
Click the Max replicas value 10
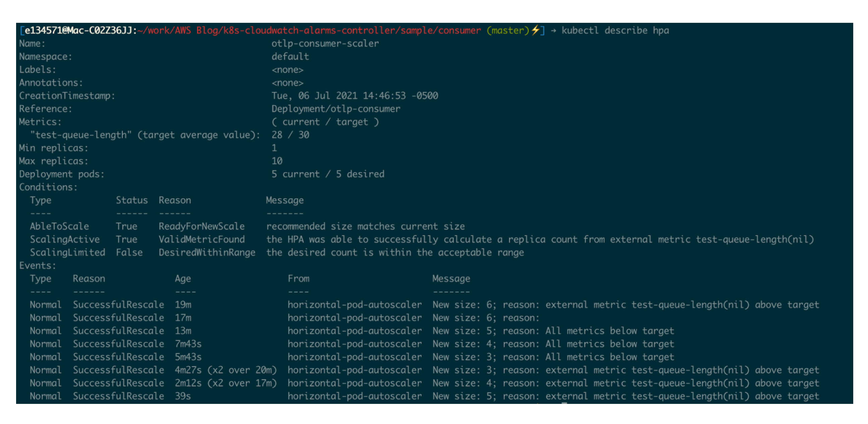(277, 161)
